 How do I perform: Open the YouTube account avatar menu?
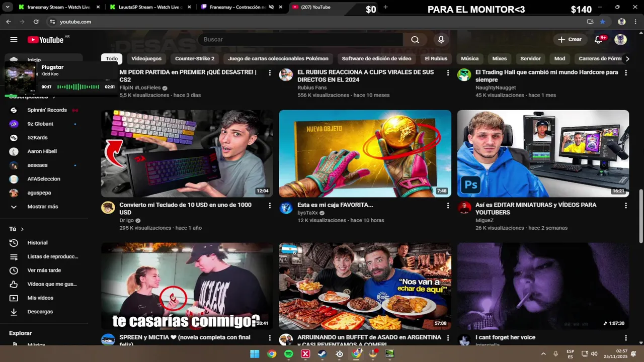tap(620, 40)
